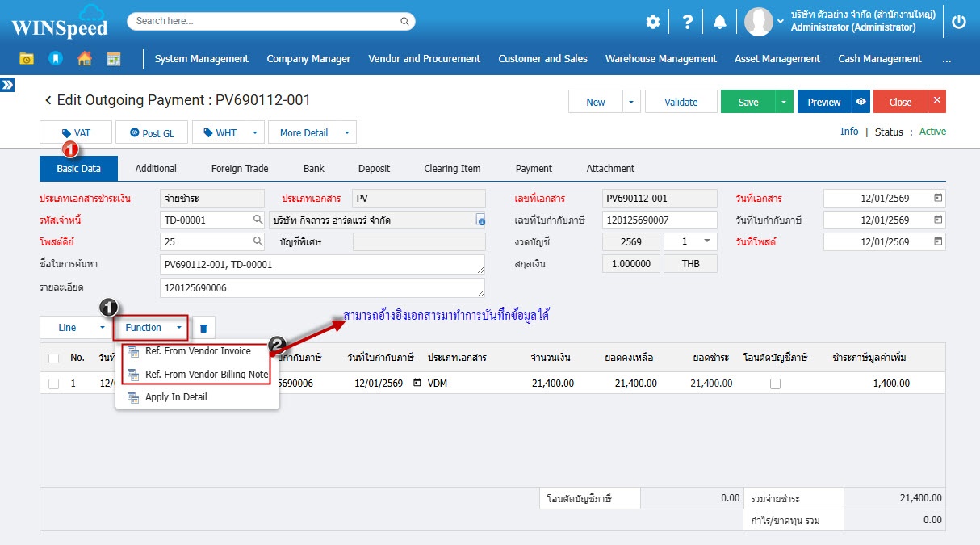
Task: Open the settings gear icon
Action: pyautogui.click(x=652, y=22)
